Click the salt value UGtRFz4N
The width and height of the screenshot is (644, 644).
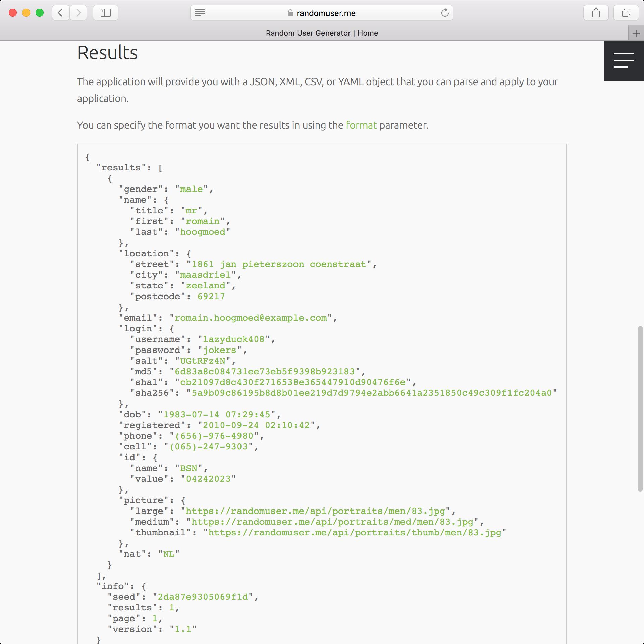point(203,361)
